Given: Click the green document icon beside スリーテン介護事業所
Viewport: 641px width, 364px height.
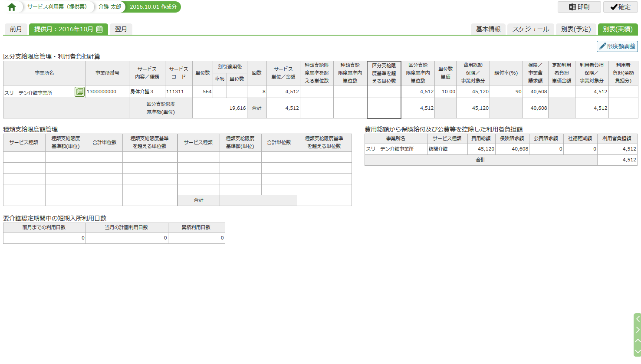Looking at the screenshot, I should [79, 92].
